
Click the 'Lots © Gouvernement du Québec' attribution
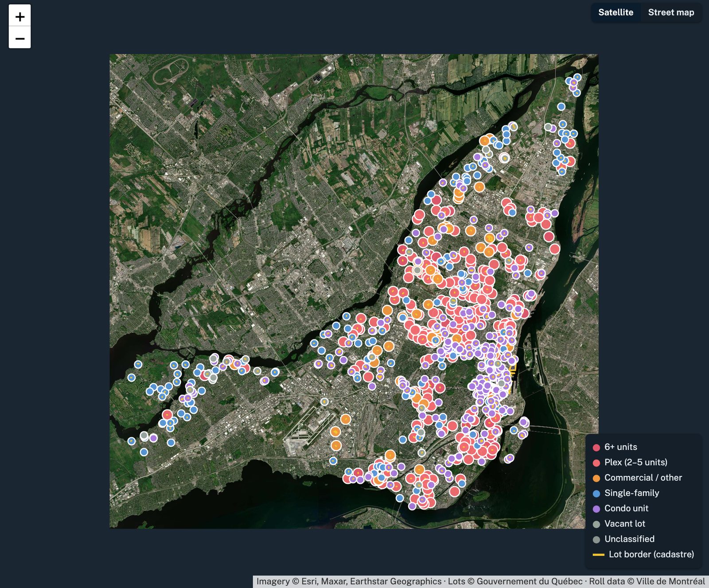coord(515,581)
